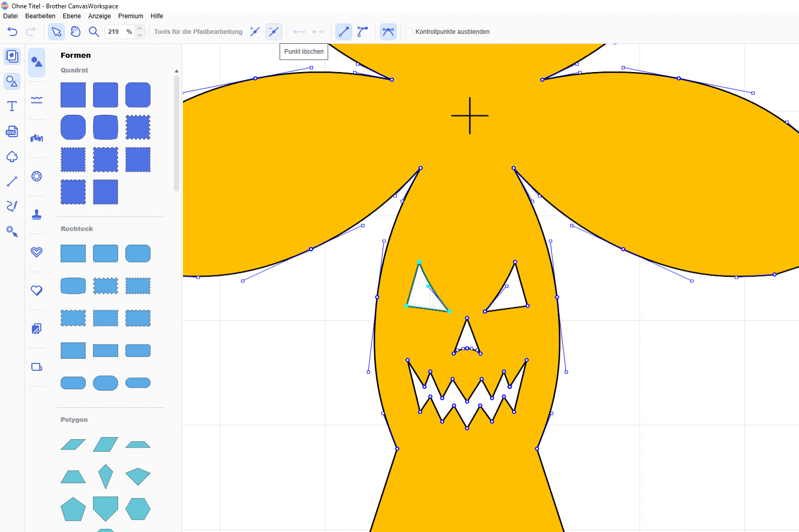Click the zoom magnifier tool
Image resolution: width=799 pixels, height=532 pixels.
tap(94, 32)
